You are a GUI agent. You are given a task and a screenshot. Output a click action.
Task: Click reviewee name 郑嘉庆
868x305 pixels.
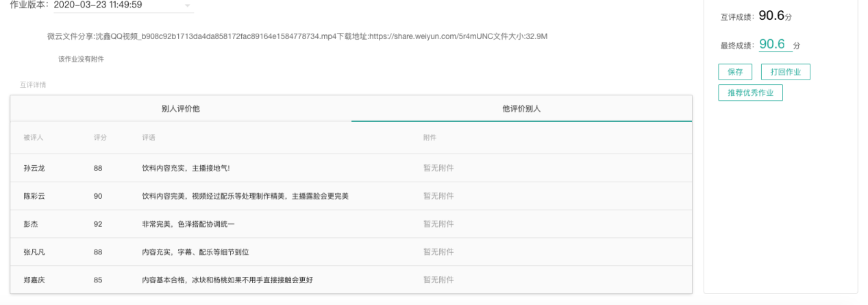[x=35, y=280]
